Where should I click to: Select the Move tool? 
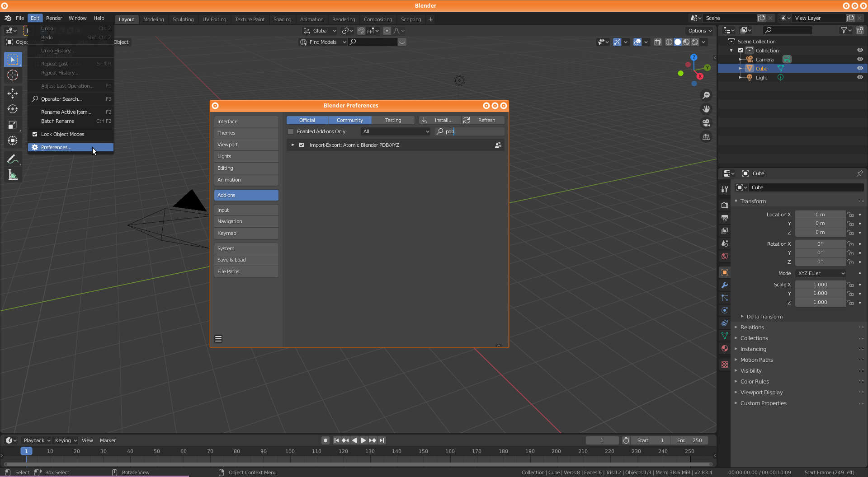click(x=13, y=93)
